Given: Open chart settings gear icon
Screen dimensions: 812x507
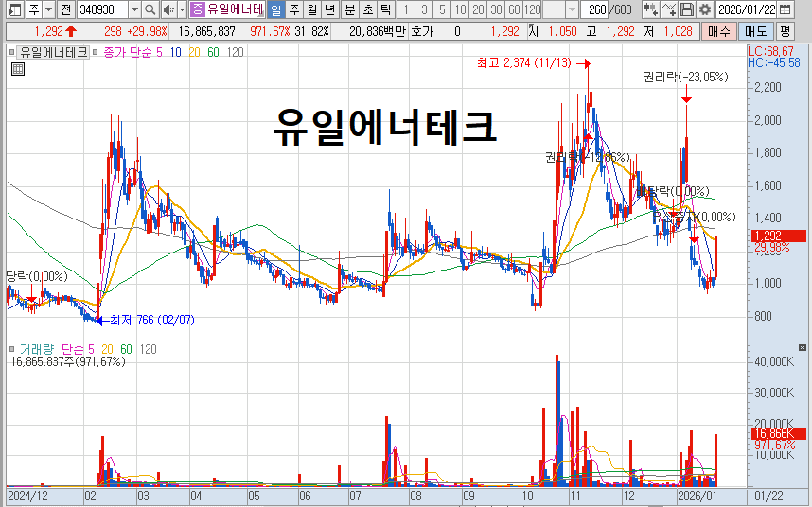Looking at the screenshot, I should click(704, 9).
